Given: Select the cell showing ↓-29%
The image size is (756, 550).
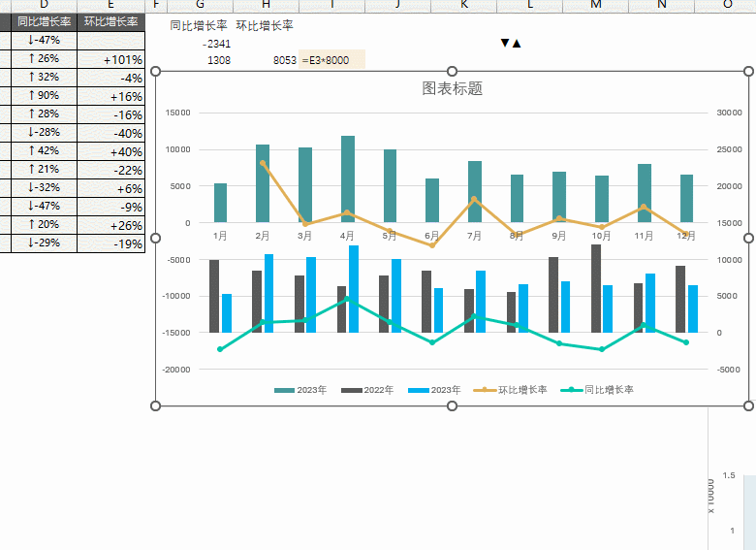Looking at the screenshot, I should [x=44, y=243].
